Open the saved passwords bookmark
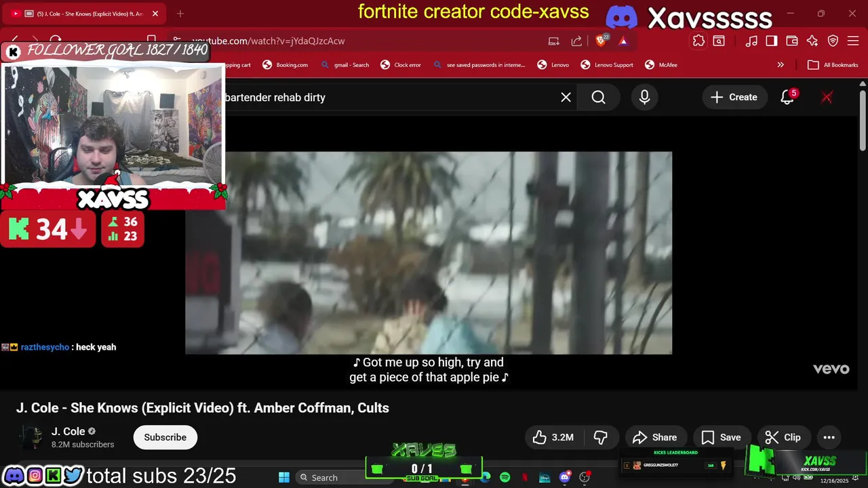Image resolution: width=868 pixels, height=488 pixels. tap(479, 65)
